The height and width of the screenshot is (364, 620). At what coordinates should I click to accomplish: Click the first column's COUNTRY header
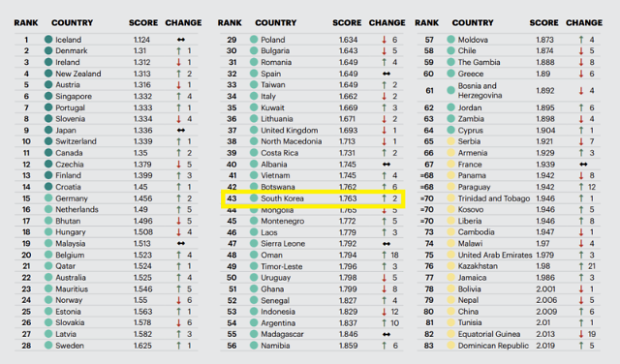(72, 22)
